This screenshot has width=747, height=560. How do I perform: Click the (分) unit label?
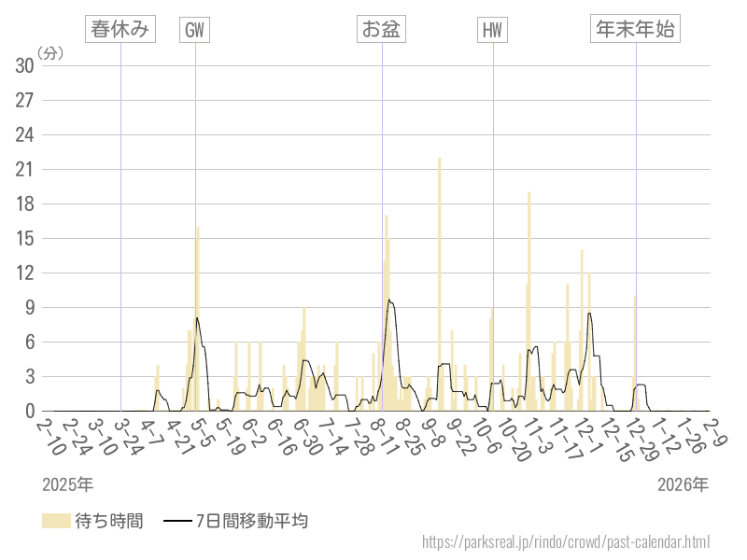click(50, 53)
